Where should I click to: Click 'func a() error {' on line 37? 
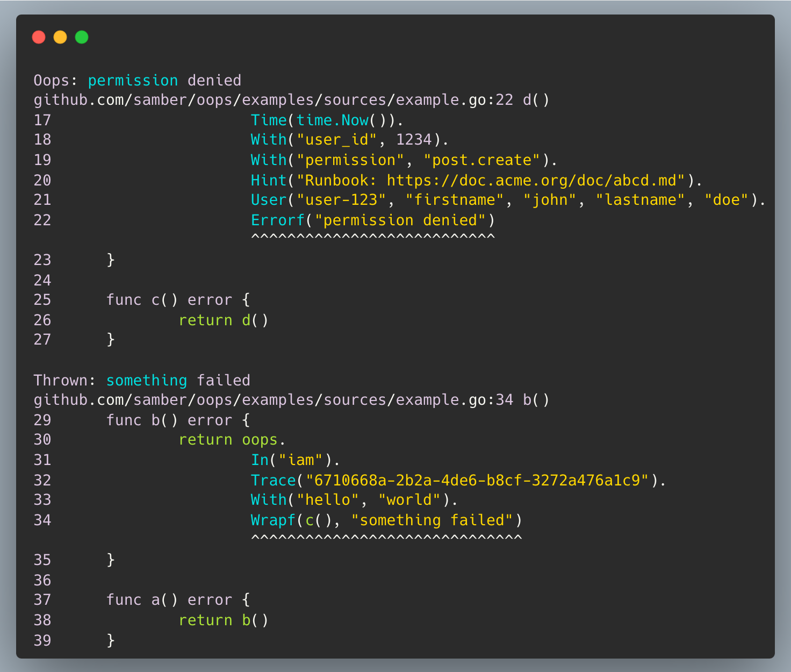pyautogui.click(x=178, y=600)
